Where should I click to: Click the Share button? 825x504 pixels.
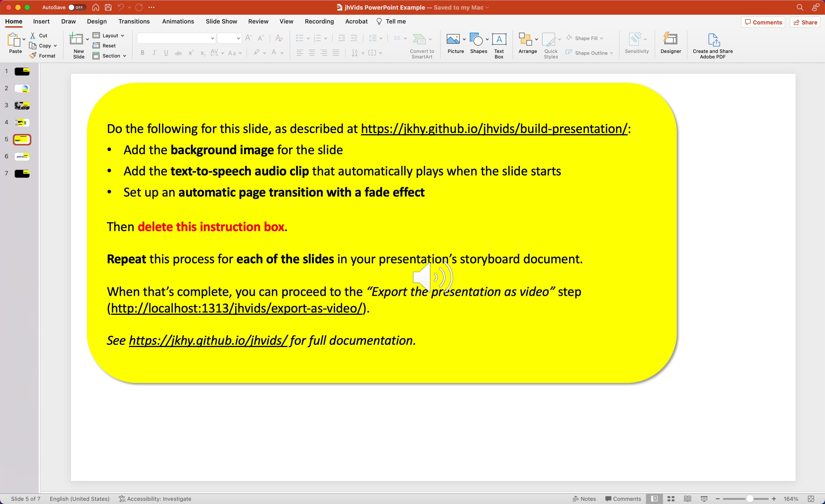pos(805,22)
